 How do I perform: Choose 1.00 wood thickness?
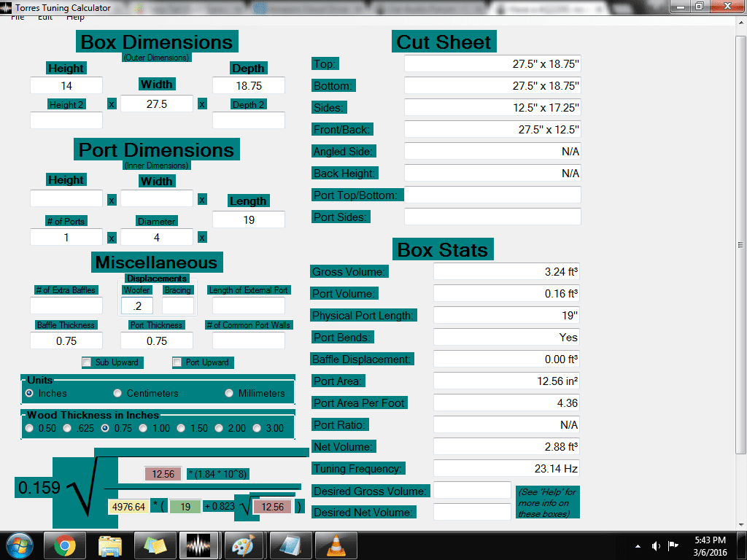click(143, 428)
